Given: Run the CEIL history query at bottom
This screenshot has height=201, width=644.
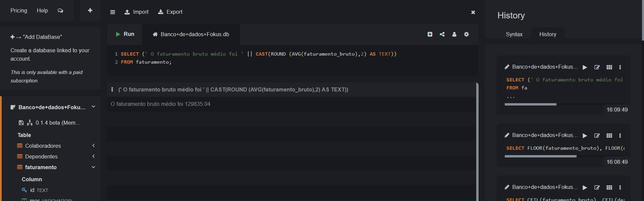Looking at the screenshot, I should pos(585,188).
